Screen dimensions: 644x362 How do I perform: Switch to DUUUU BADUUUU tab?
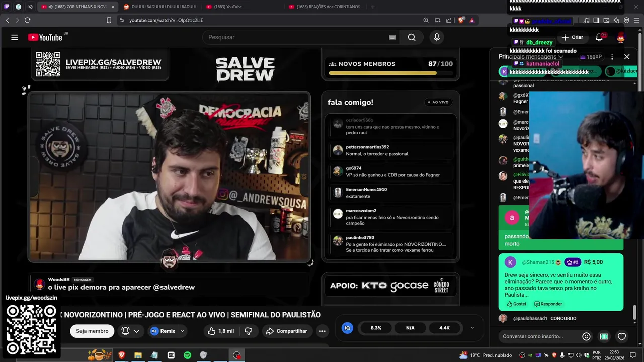click(x=160, y=7)
